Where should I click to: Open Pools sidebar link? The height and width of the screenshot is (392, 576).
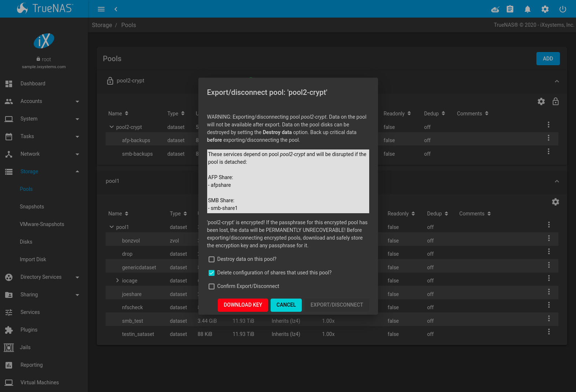pyautogui.click(x=26, y=189)
